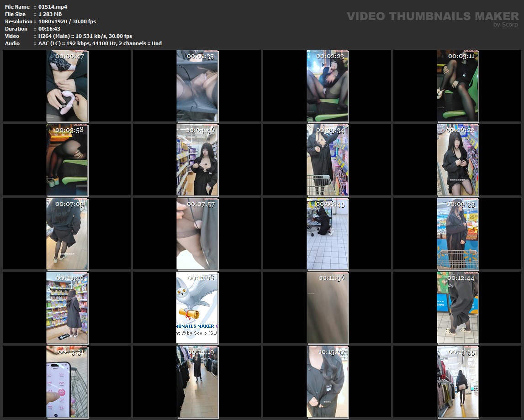Select the frame at timestamp 00:01:35
Viewport: 524px width, 420px height.
coord(197,86)
